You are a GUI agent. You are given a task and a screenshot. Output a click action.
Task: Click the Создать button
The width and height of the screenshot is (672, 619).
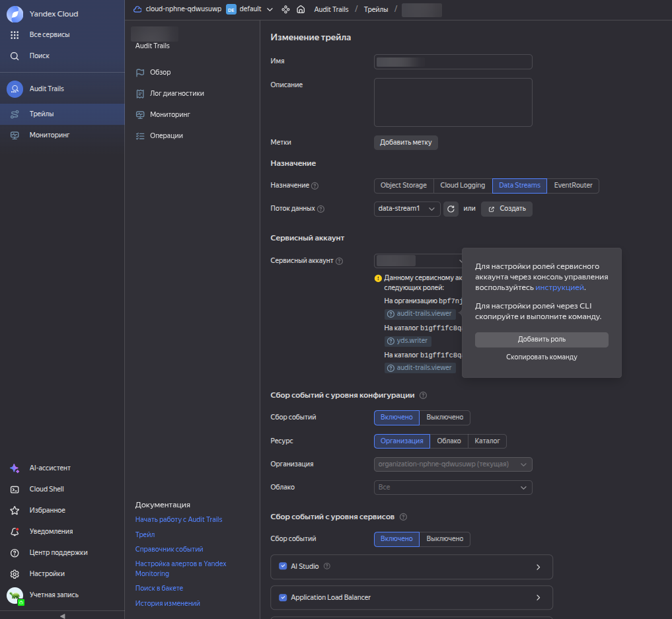click(x=507, y=209)
